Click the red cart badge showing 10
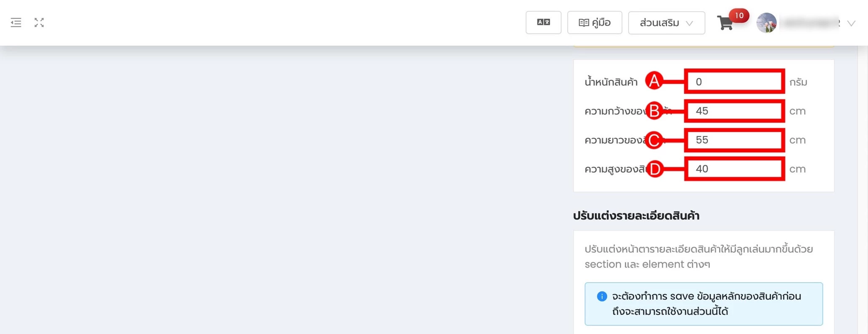868x334 pixels. [739, 16]
